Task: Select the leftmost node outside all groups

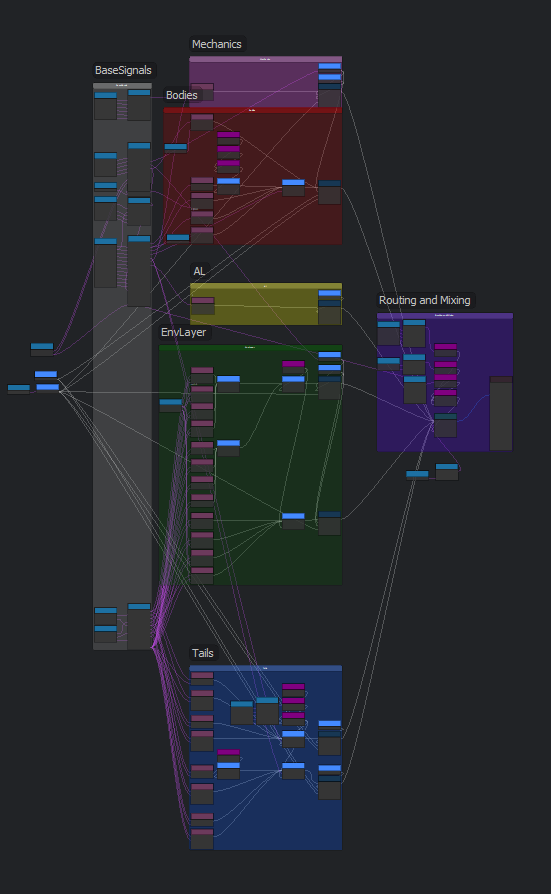Action: point(18,389)
